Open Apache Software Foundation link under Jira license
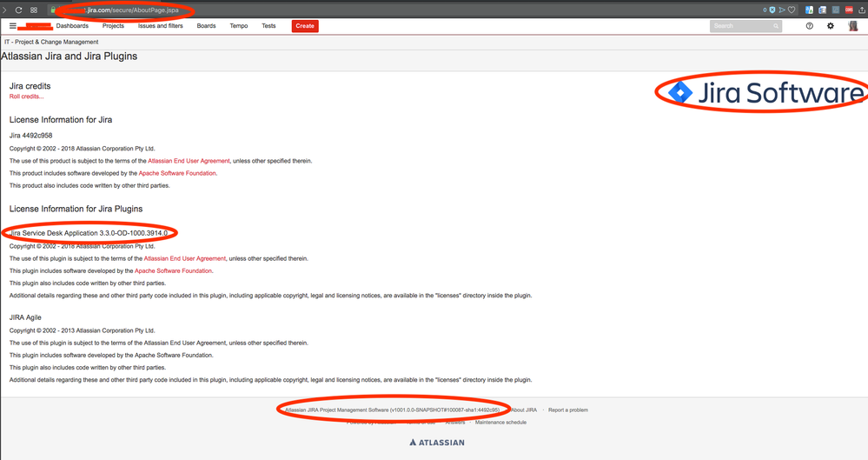The image size is (868, 460). point(177,173)
